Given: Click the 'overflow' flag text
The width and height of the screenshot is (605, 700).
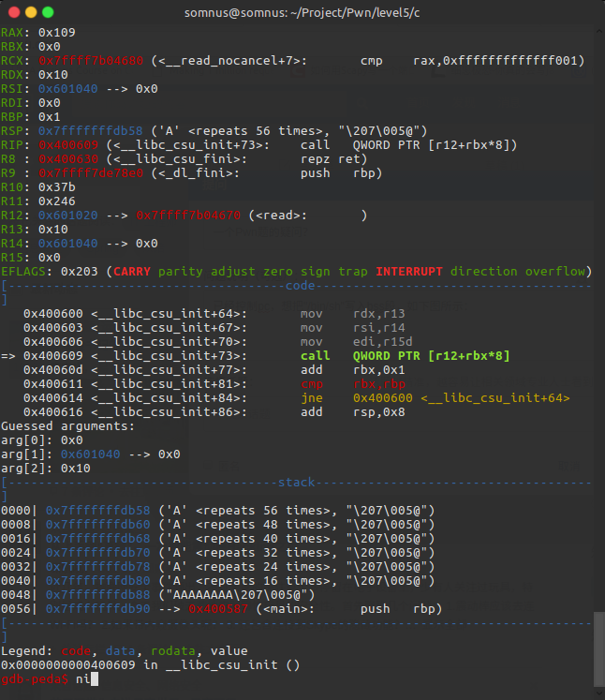Looking at the screenshot, I should tap(555, 272).
